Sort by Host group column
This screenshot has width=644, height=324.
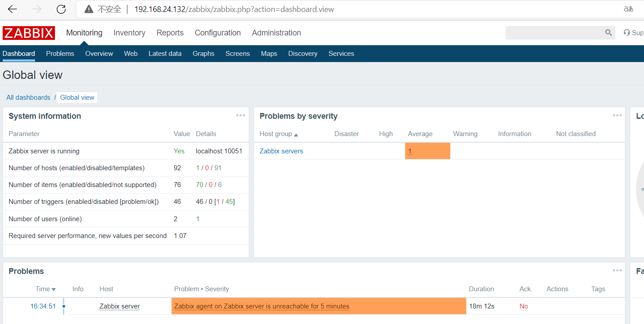[279, 134]
